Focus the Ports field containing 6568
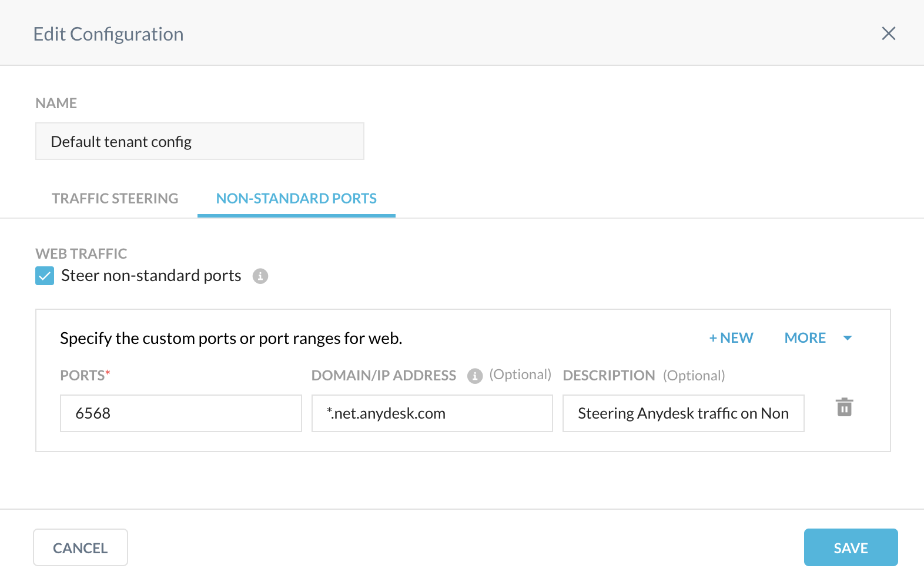The image size is (924, 575). tap(181, 413)
